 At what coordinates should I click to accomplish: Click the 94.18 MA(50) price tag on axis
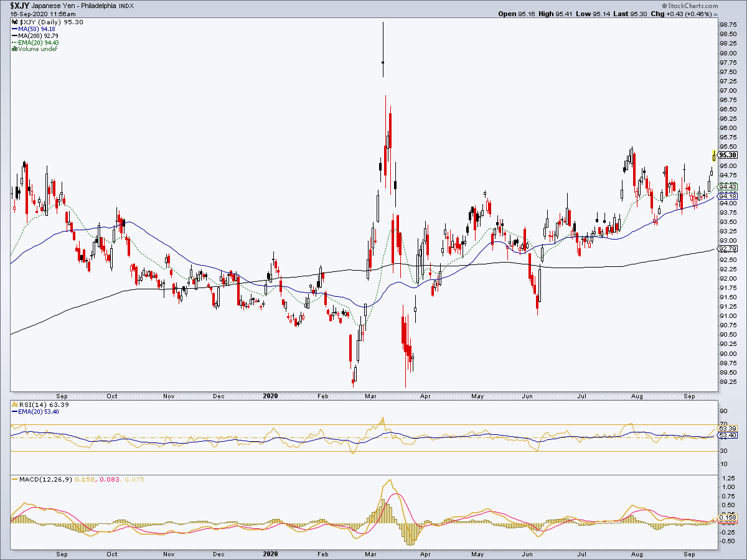click(728, 196)
